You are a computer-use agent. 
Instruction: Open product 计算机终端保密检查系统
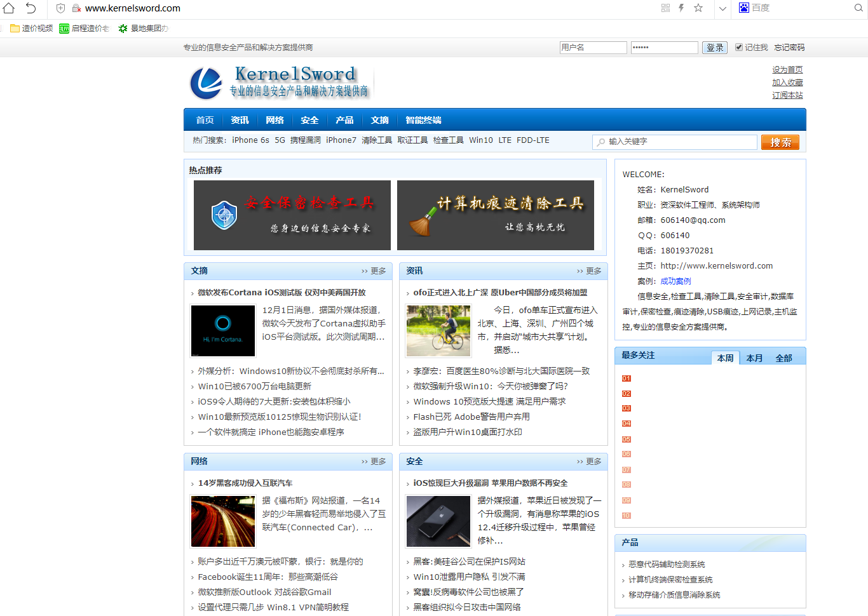670,580
